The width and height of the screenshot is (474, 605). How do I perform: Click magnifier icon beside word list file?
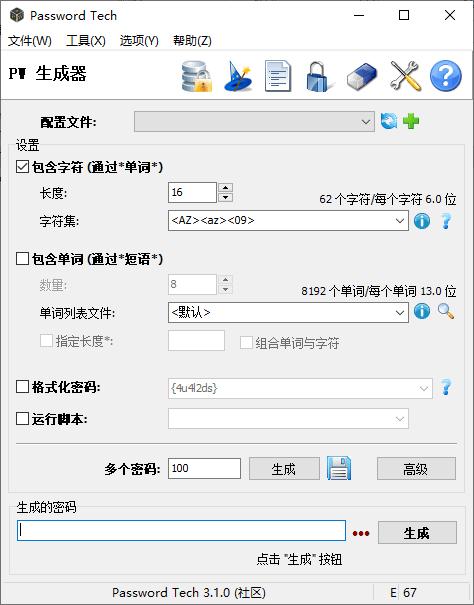(446, 311)
